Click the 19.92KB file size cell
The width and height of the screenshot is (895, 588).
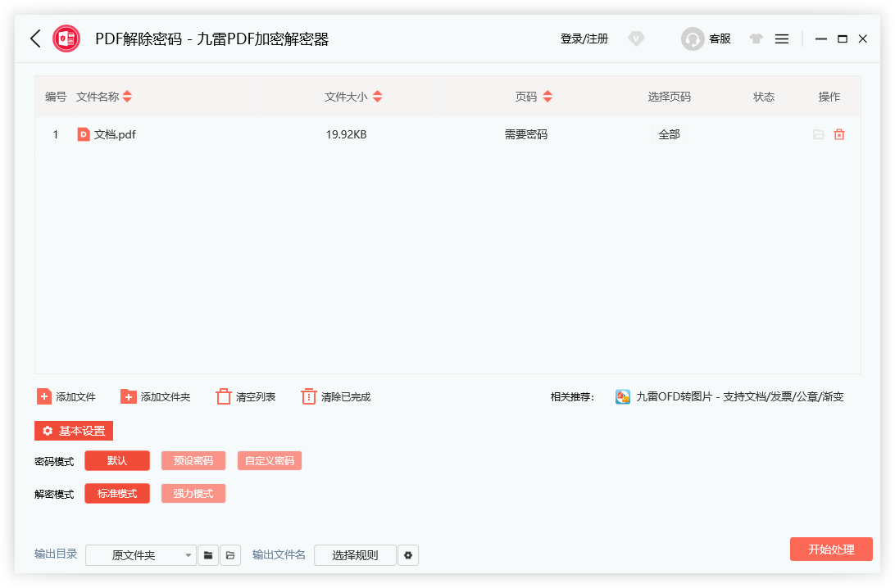(x=346, y=134)
